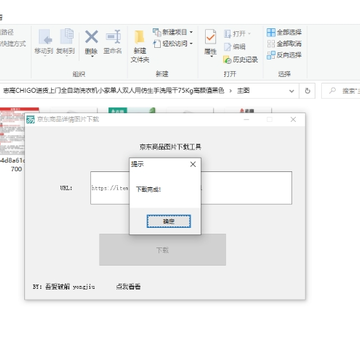Click the 志高CHIGO folder breadcrumb in the address bar
Screen dimensions: 360x360
tap(113, 90)
